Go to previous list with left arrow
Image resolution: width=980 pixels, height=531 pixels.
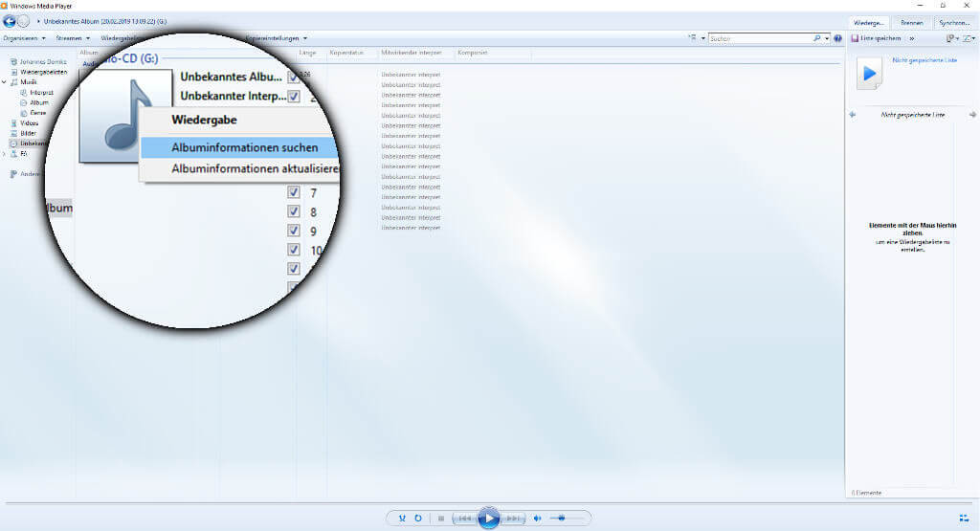[853, 115]
